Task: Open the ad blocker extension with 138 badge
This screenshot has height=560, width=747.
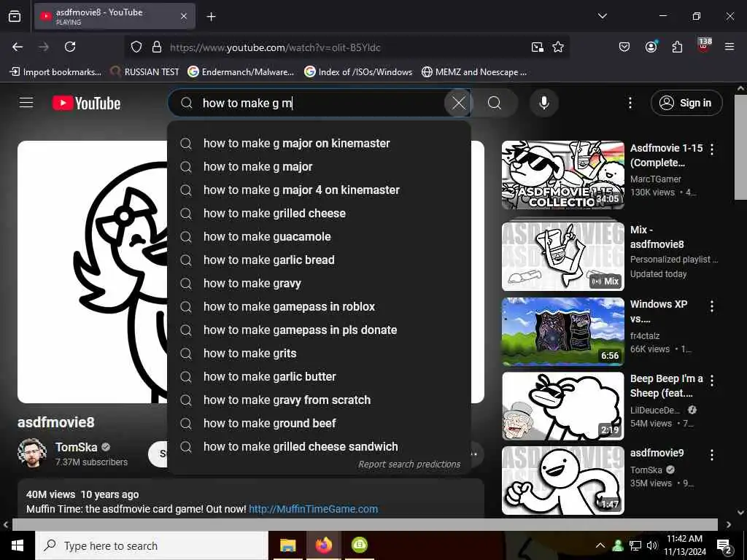Action: pos(704,46)
